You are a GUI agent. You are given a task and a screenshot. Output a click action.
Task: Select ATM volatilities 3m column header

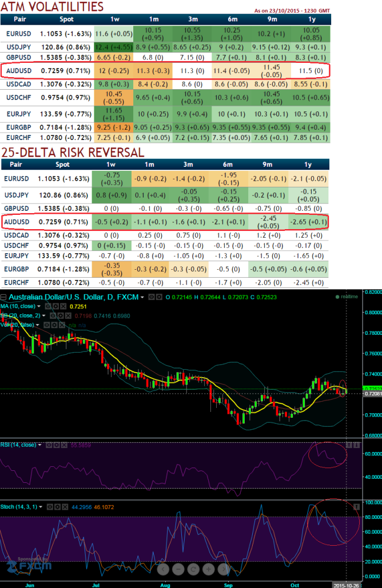(193, 19)
